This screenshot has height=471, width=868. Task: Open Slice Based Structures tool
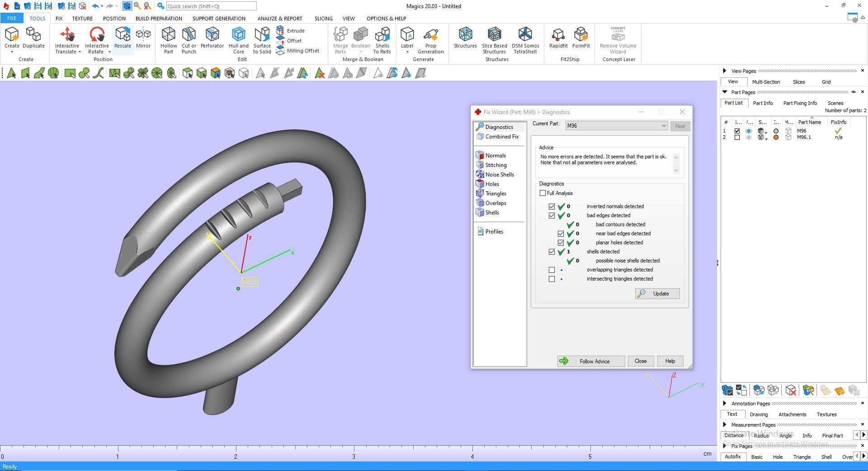click(x=494, y=40)
